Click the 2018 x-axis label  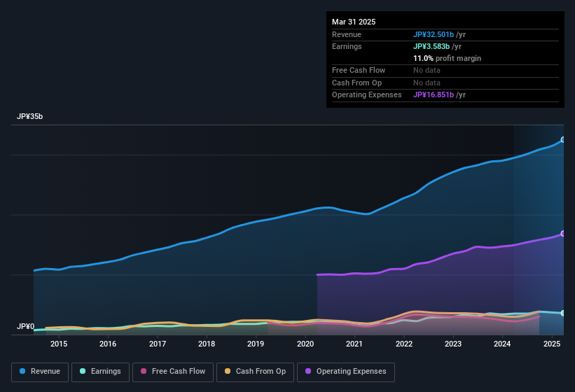[207, 344]
